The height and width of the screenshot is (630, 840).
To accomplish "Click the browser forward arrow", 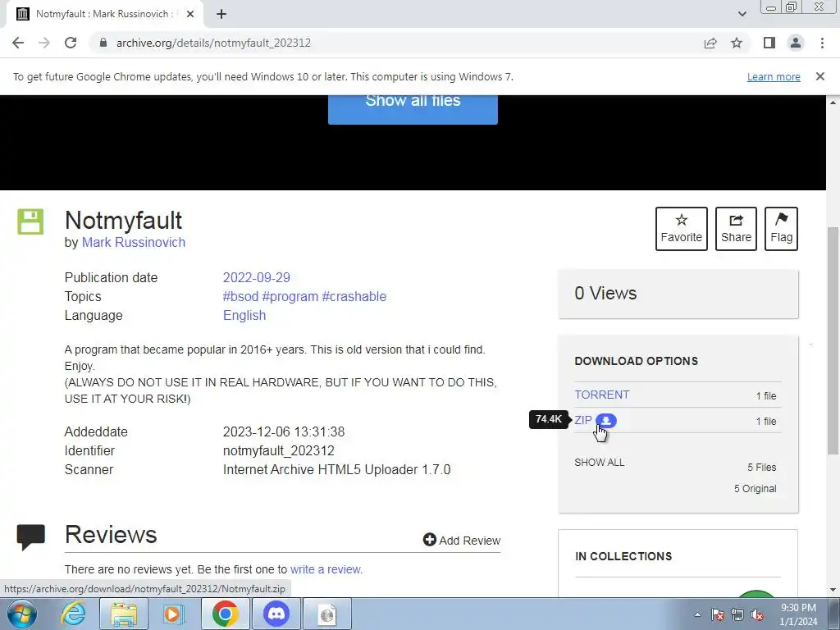I will tap(44, 43).
